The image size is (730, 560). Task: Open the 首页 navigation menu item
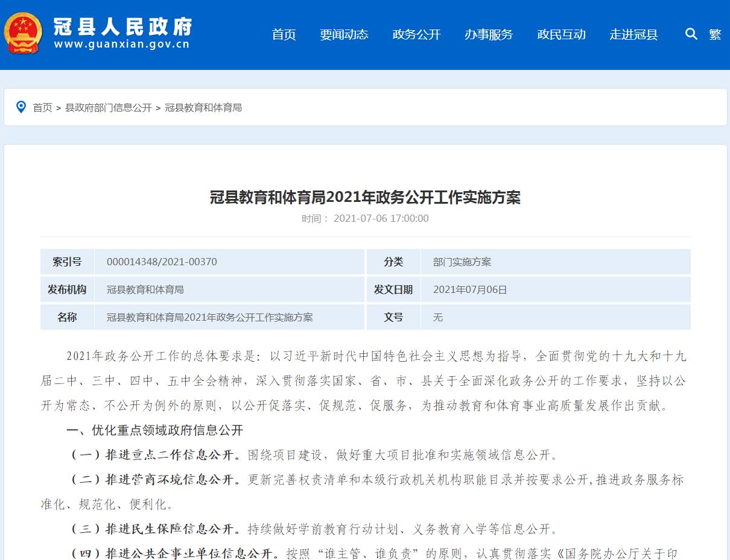click(284, 34)
